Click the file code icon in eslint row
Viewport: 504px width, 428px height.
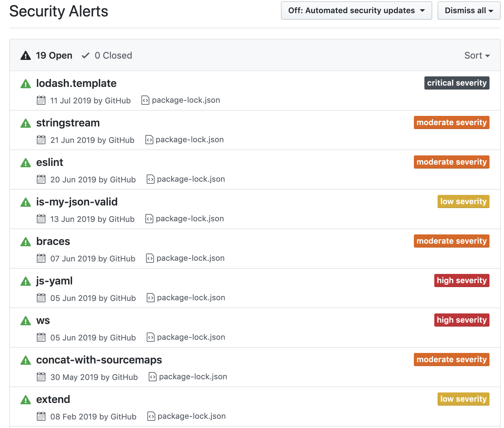click(151, 179)
